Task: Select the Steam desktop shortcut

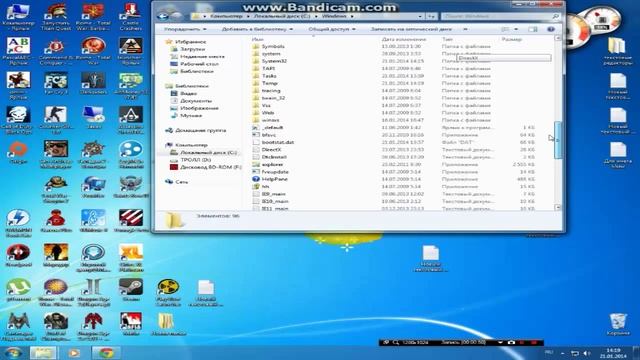Action: (x=131, y=290)
